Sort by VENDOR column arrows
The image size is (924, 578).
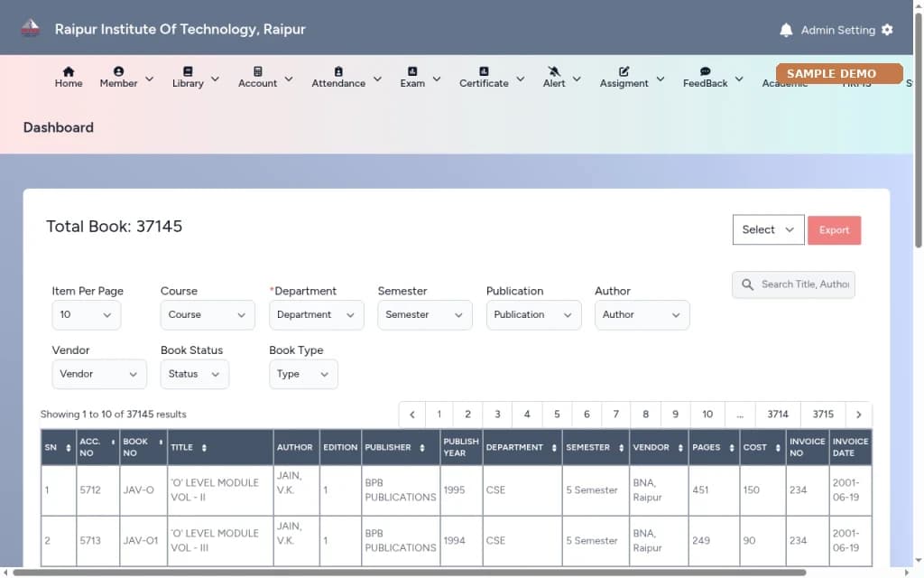pyautogui.click(x=680, y=448)
